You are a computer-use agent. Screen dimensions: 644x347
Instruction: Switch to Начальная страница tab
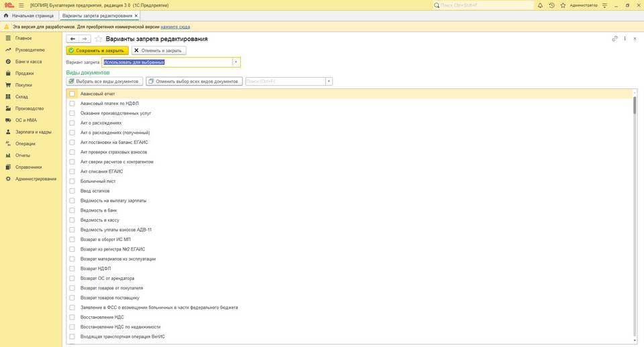tap(29, 15)
